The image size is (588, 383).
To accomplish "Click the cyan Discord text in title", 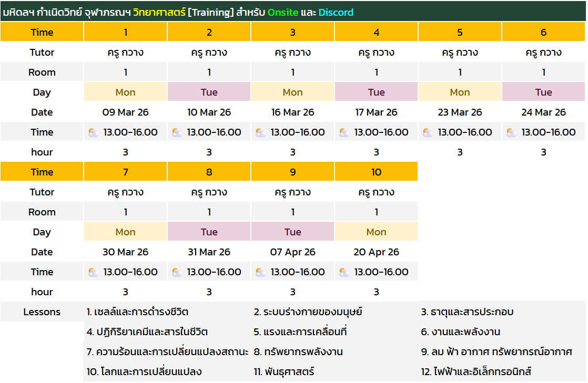I will point(336,12).
